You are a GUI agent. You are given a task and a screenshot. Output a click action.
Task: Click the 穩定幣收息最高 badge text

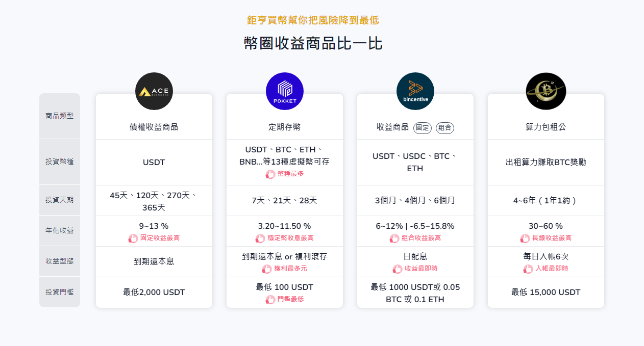tap(291, 238)
